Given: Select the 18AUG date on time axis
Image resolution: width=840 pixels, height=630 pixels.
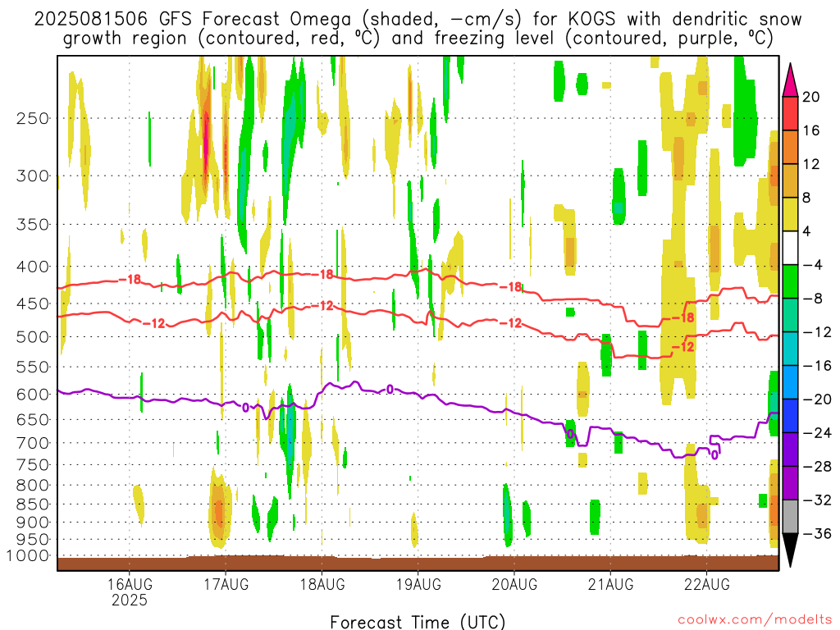Looking at the screenshot, I should click(x=322, y=584).
